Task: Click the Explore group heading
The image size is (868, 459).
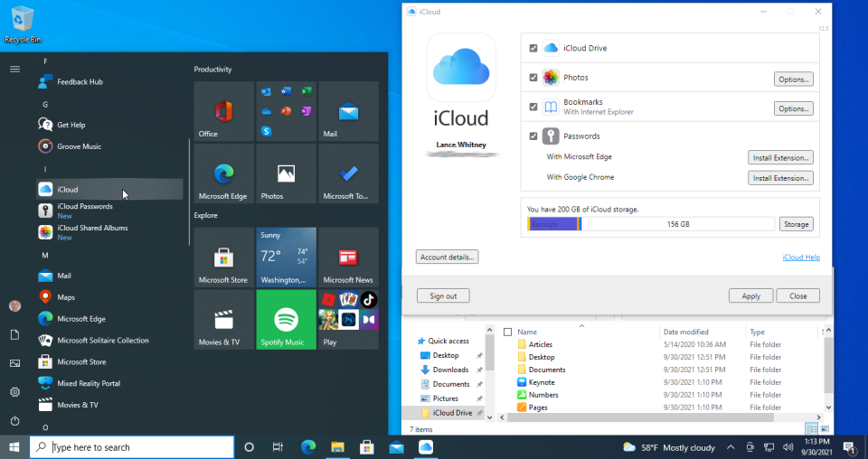Action: coord(205,215)
